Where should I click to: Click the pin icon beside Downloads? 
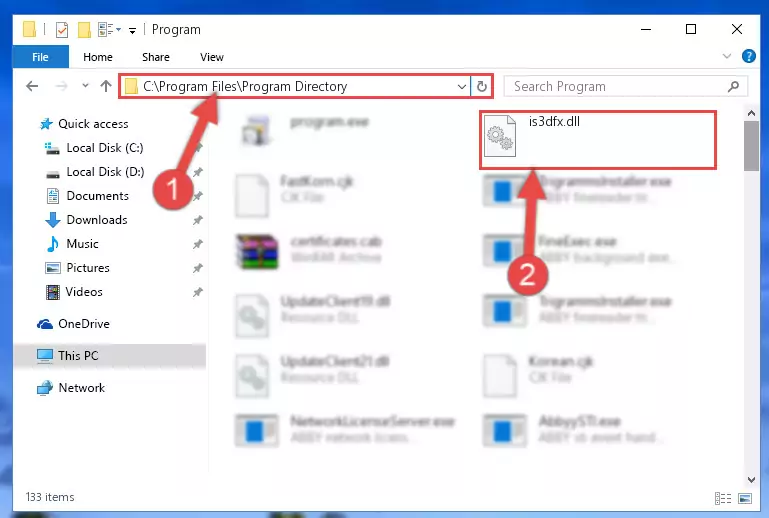198,220
